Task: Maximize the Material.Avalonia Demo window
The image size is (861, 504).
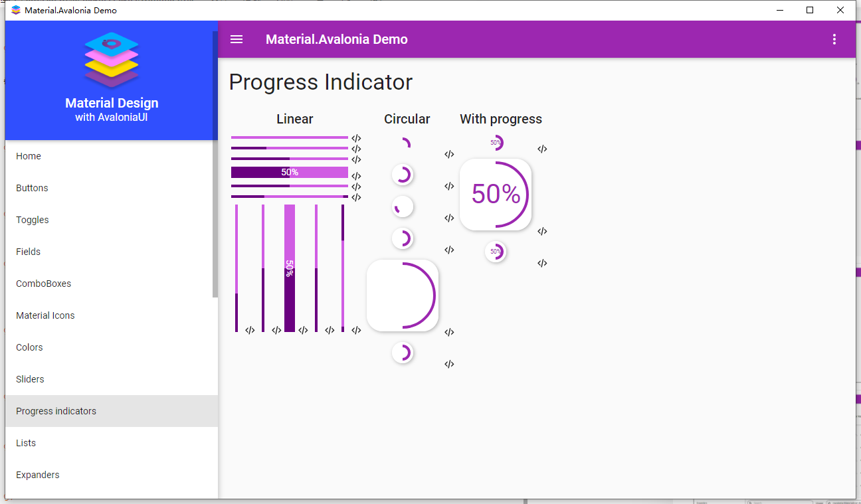Action: click(x=810, y=10)
